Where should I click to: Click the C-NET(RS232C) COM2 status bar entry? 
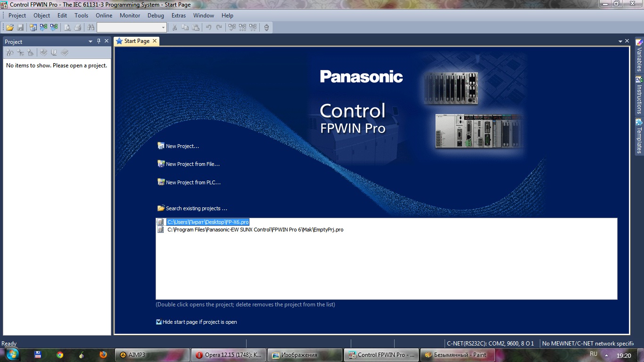[490, 344]
